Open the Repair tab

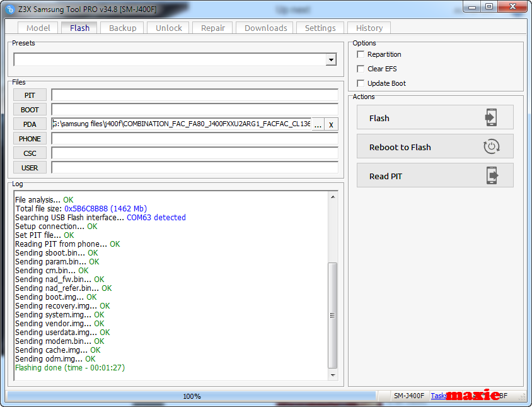(212, 28)
